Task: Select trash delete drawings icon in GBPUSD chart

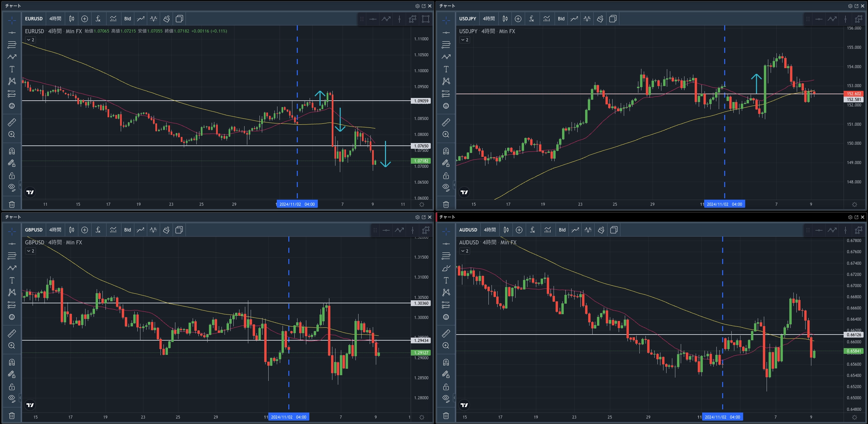Action: (12, 415)
